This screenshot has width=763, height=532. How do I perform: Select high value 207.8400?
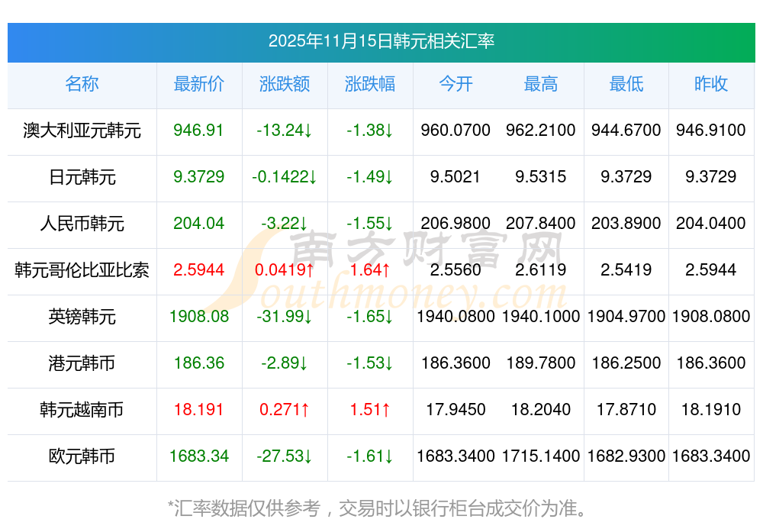coord(541,224)
